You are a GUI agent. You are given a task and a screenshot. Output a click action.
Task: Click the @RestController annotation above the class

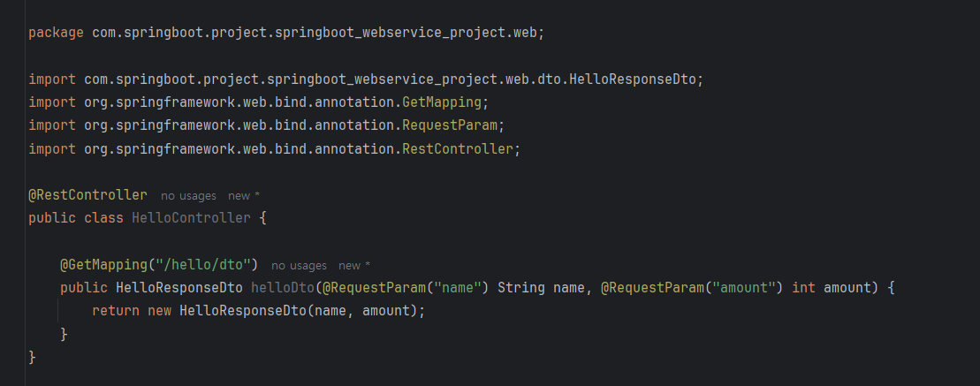[88, 195]
